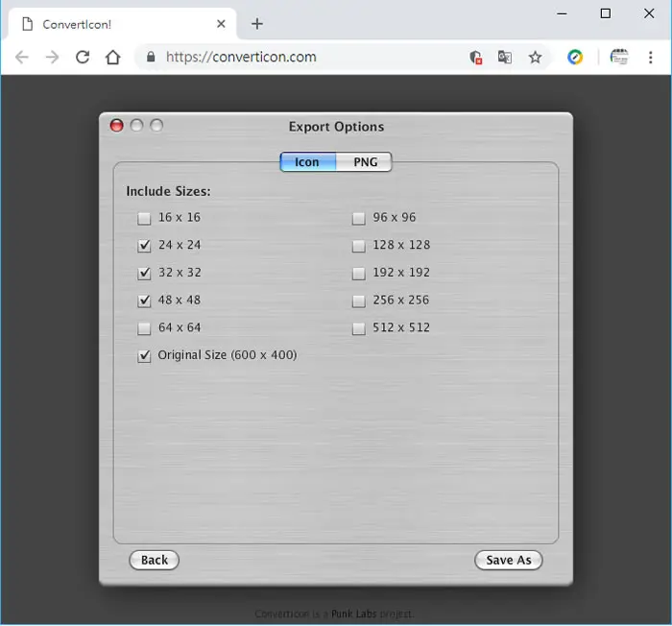
Task: Close the Export Options dialog with the red button
Action: [x=116, y=126]
